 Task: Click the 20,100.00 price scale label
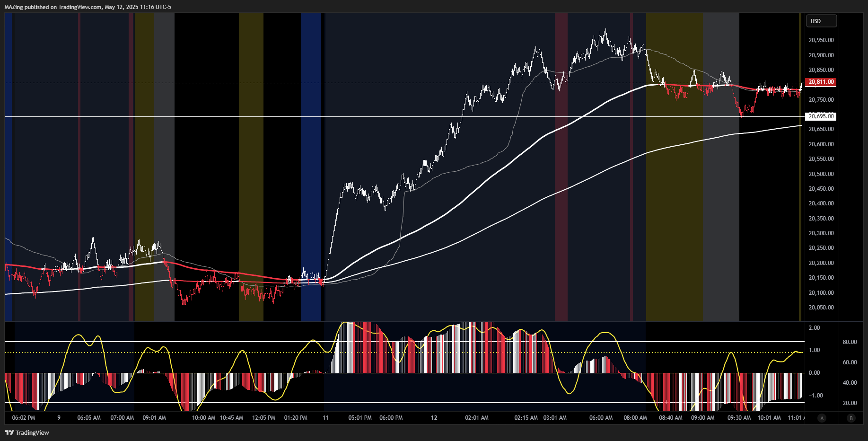coord(821,293)
